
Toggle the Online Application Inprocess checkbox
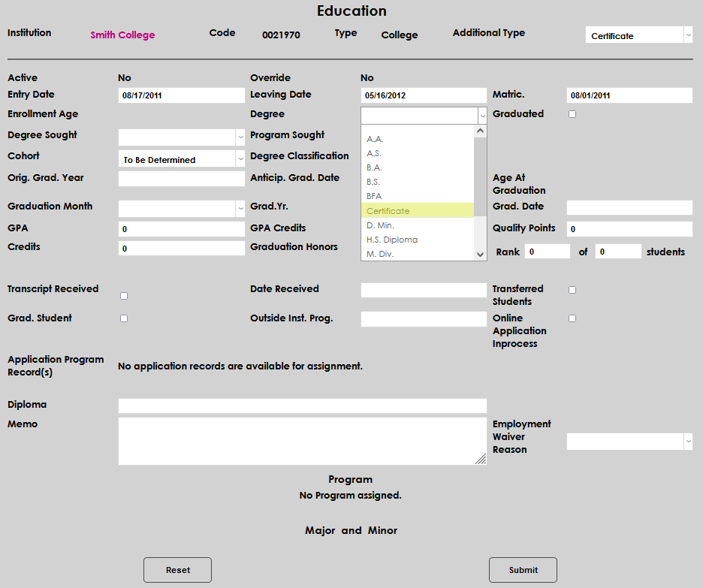click(x=572, y=318)
